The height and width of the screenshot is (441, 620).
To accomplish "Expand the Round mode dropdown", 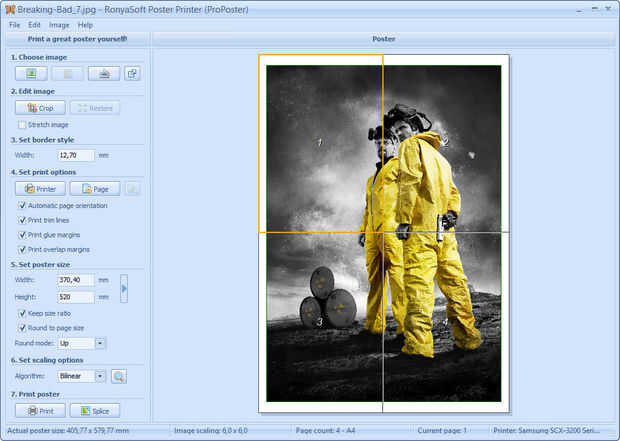I will [x=100, y=343].
